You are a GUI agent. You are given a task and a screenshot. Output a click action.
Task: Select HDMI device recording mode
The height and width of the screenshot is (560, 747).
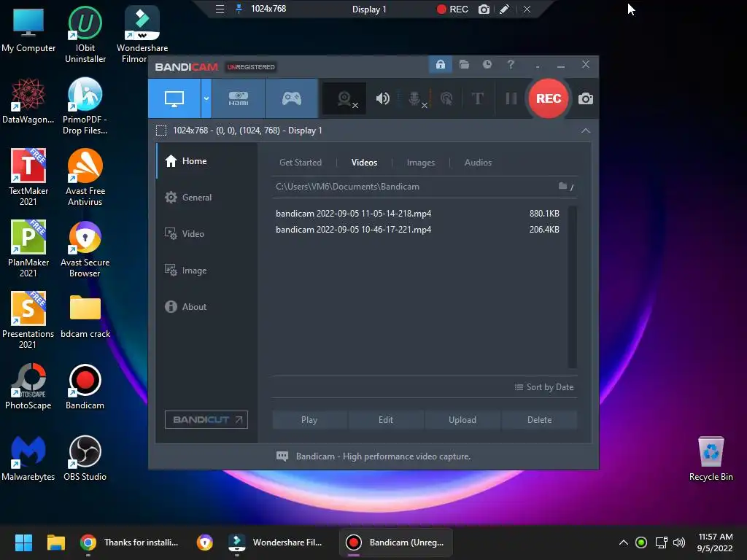(x=239, y=98)
